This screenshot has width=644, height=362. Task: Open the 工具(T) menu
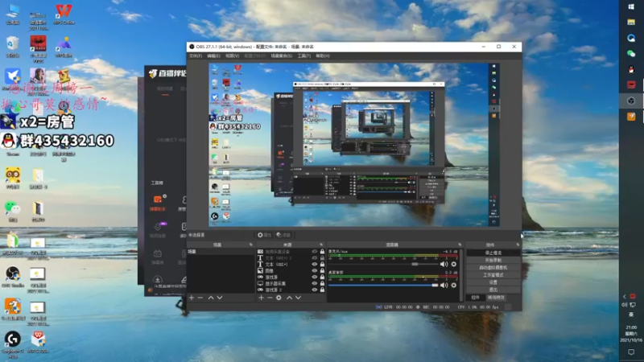point(304,56)
